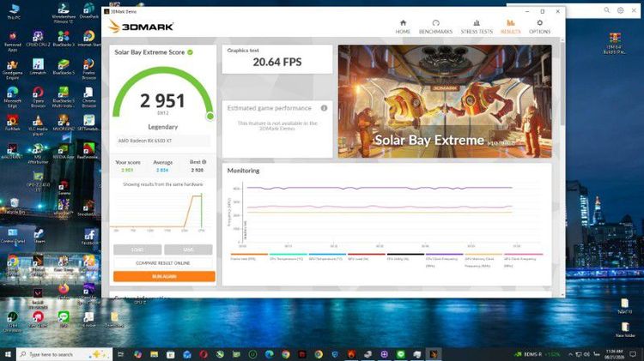Screen dimensions: 644x361
Task: Switch to the Stress Tests tab
Action: coord(477,27)
